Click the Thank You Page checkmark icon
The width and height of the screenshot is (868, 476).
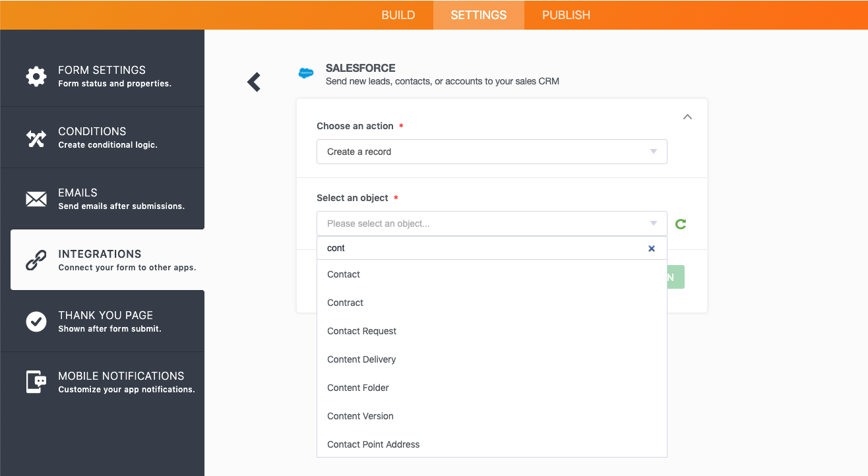(x=36, y=322)
